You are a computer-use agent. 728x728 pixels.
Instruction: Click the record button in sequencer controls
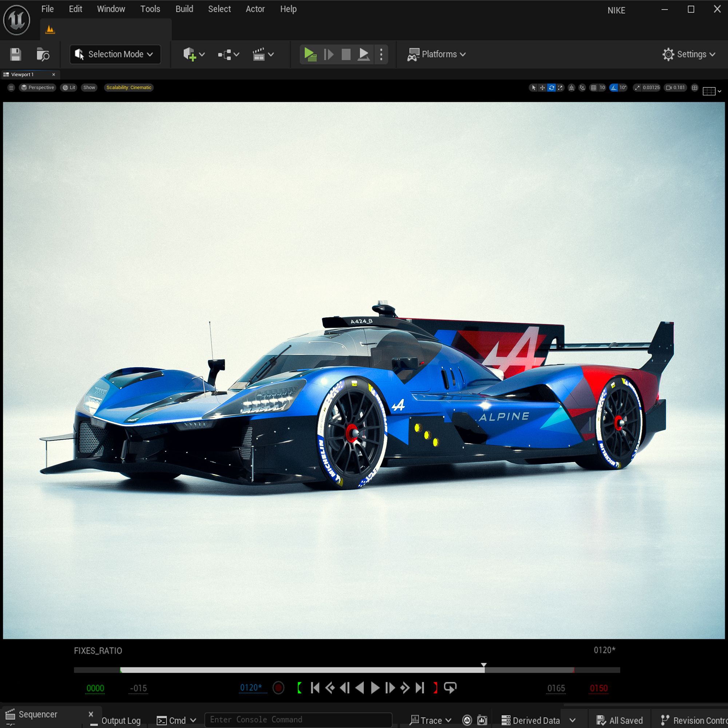pos(278,688)
